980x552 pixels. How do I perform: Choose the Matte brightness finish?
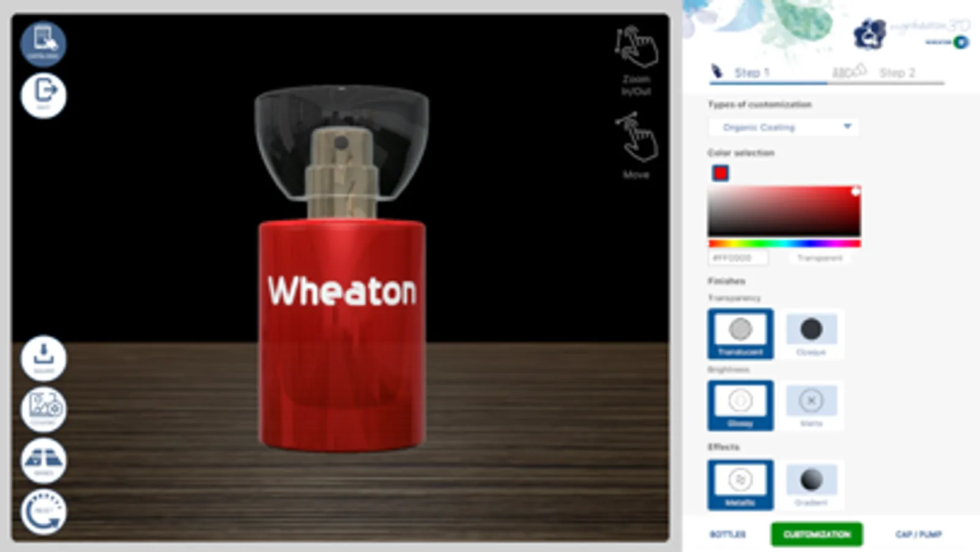(x=811, y=405)
